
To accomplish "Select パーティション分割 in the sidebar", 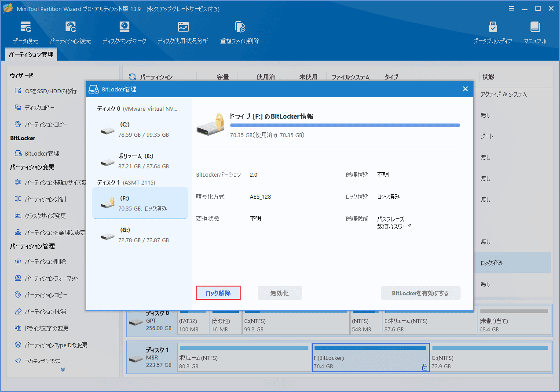I will pyautogui.click(x=40, y=199).
